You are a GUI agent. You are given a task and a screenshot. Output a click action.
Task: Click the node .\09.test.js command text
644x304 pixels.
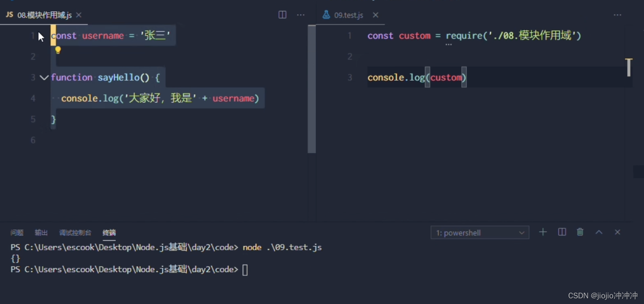tap(282, 247)
